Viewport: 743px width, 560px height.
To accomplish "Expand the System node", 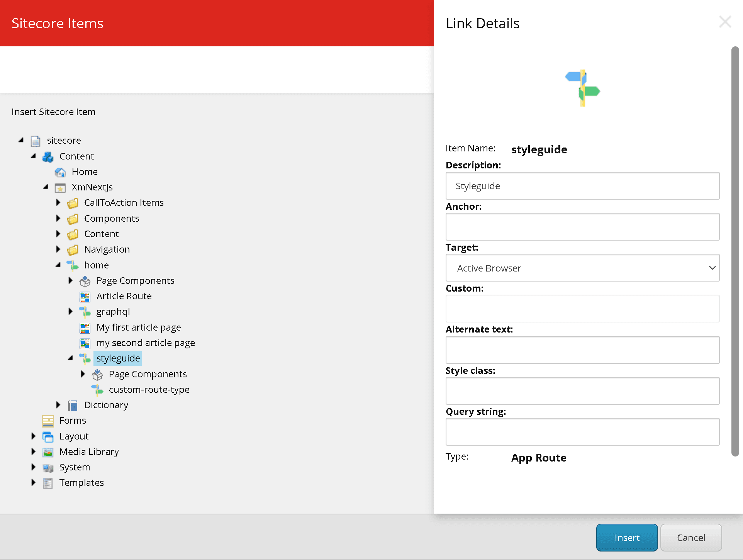I will click(33, 467).
